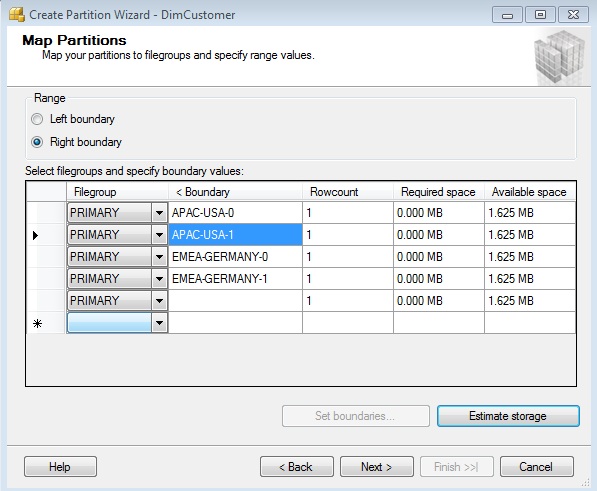
Task: Open Filegroup dropdown for APAC-USA-1 row
Action: (159, 235)
